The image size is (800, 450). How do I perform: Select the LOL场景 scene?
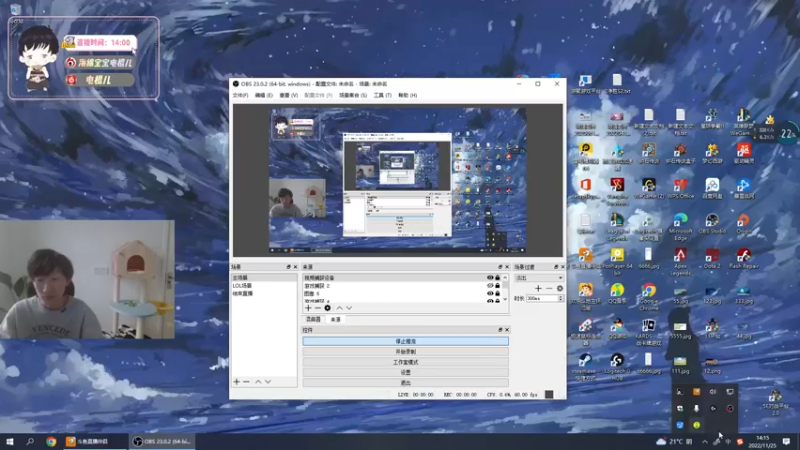[264, 286]
